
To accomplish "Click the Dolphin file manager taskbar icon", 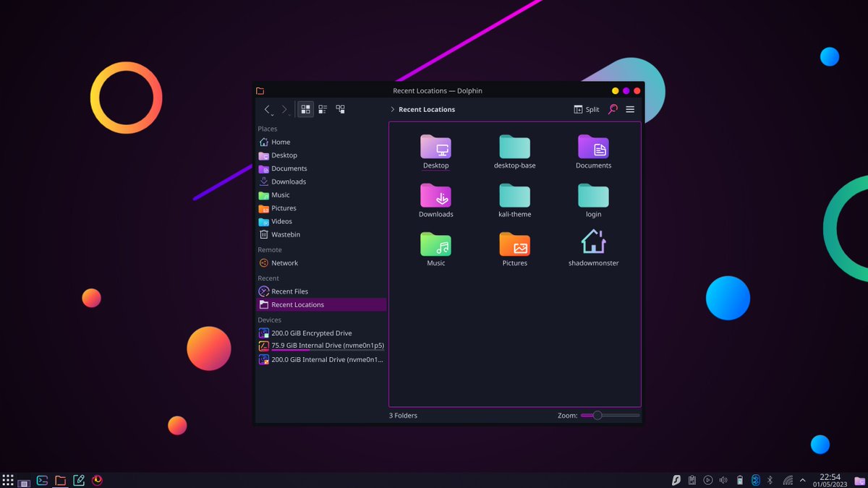I will pyautogui.click(x=61, y=480).
